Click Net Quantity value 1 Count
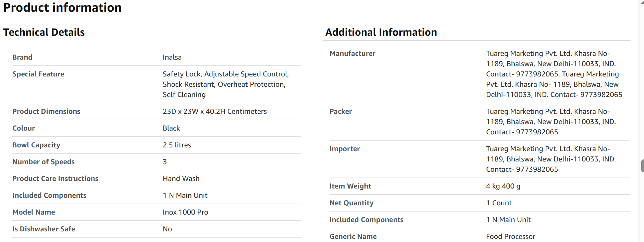This screenshot has height=242, width=644. (499, 203)
